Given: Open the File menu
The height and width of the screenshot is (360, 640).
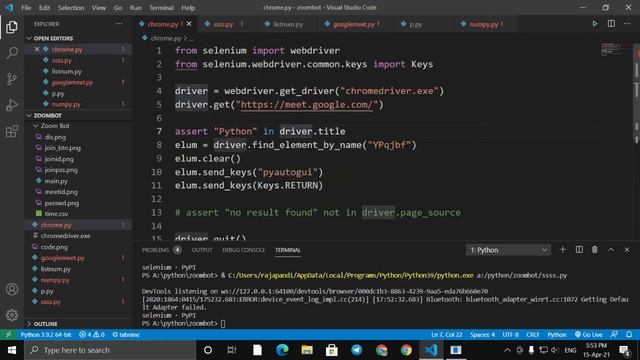Looking at the screenshot, I should pyautogui.click(x=26, y=8).
